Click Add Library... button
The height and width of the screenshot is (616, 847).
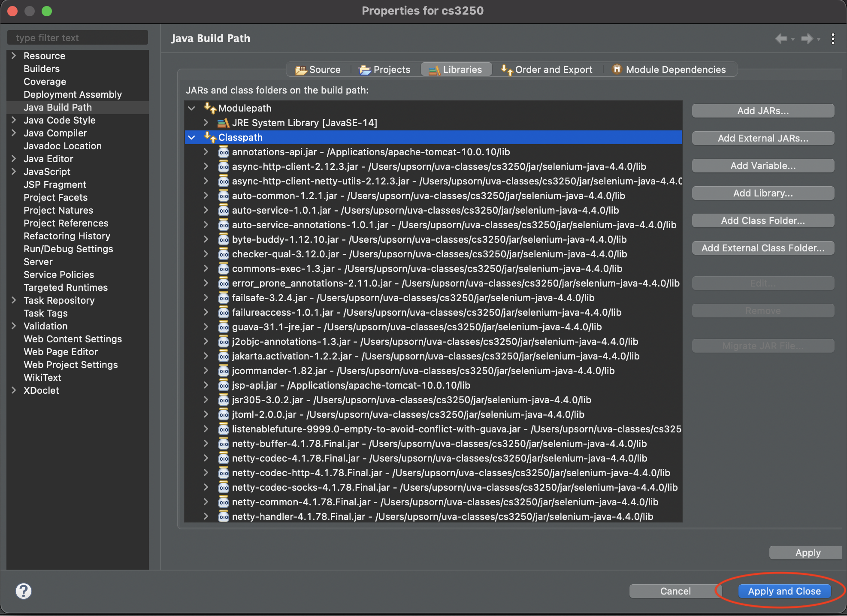pos(763,193)
